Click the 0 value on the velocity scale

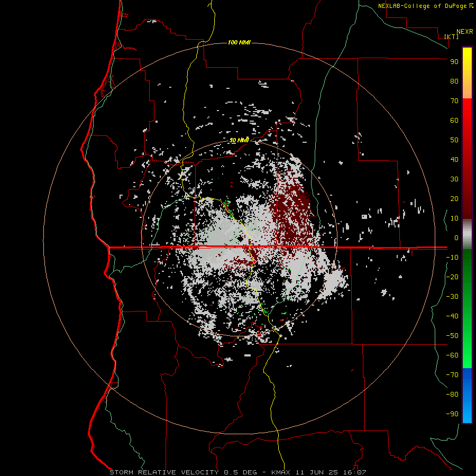456,237
